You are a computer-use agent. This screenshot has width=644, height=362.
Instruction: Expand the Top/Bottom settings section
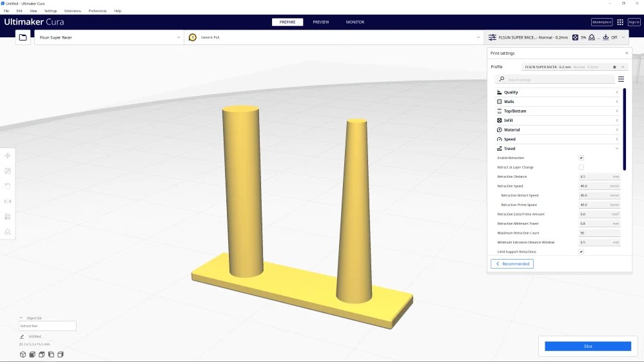558,111
